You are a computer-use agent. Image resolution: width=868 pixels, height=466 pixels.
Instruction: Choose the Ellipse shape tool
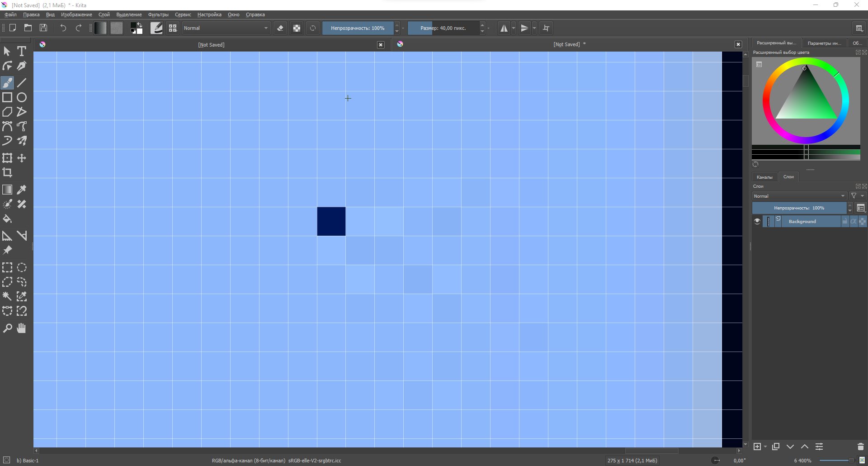coord(21,97)
